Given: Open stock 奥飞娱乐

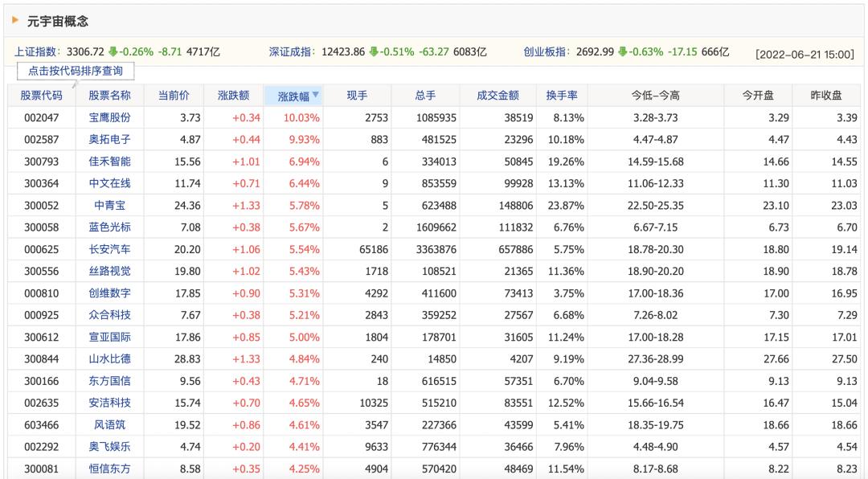Looking at the screenshot, I should click(109, 446).
